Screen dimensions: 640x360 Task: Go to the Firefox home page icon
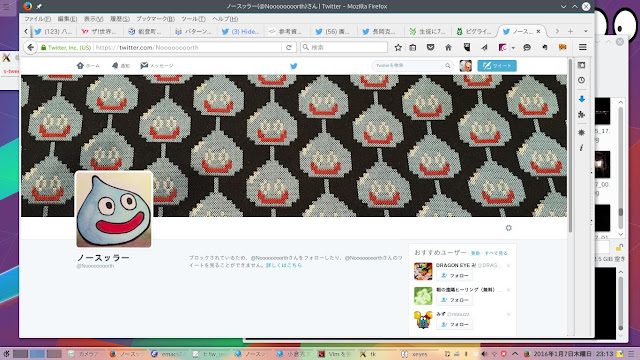coord(448,47)
